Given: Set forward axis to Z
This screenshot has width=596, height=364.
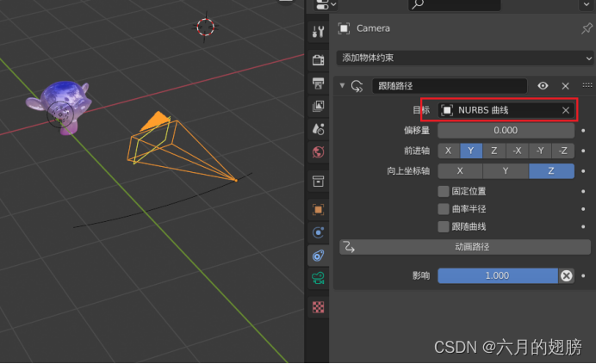Looking at the screenshot, I should pos(494,151).
